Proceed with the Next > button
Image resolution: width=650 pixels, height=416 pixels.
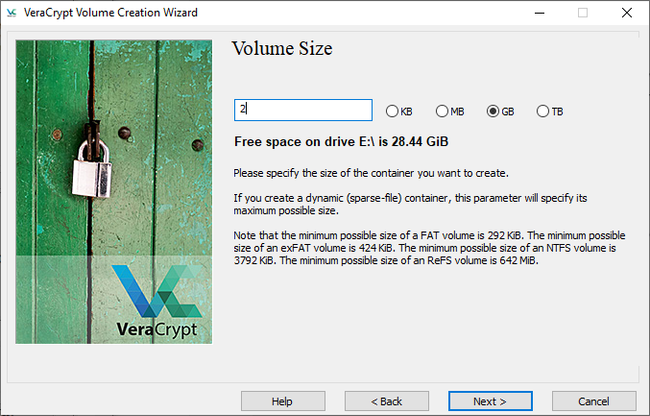(x=490, y=401)
